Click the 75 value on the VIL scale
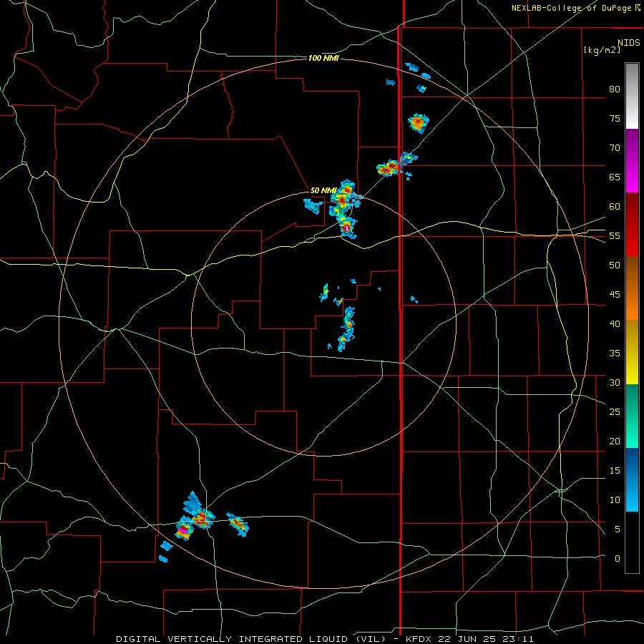The height and width of the screenshot is (644, 644). click(615, 118)
